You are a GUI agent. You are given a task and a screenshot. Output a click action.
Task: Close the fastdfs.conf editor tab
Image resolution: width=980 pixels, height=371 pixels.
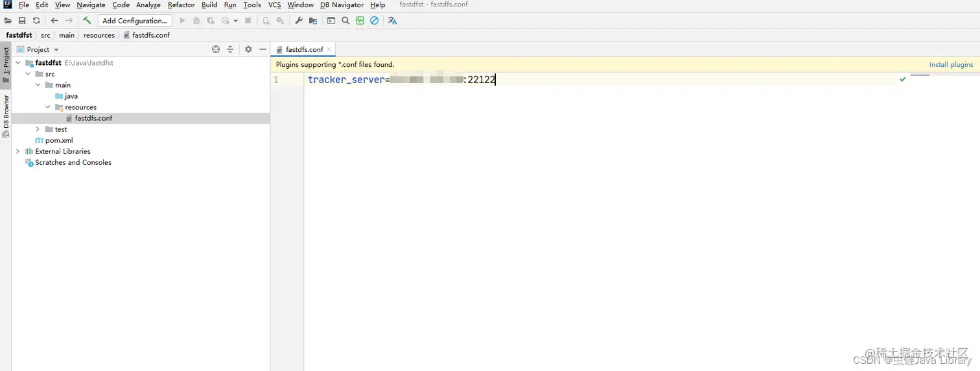click(329, 49)
